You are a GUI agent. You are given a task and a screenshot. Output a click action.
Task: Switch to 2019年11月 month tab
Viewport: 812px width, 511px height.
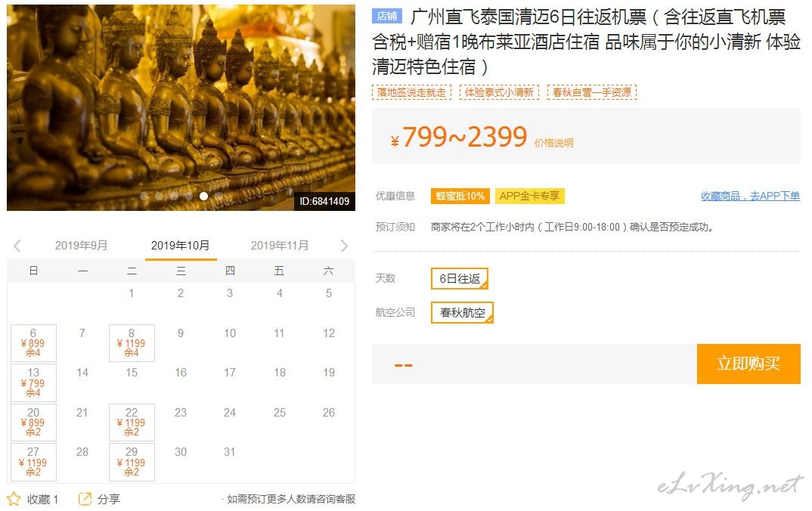click(x=280, y=246)
